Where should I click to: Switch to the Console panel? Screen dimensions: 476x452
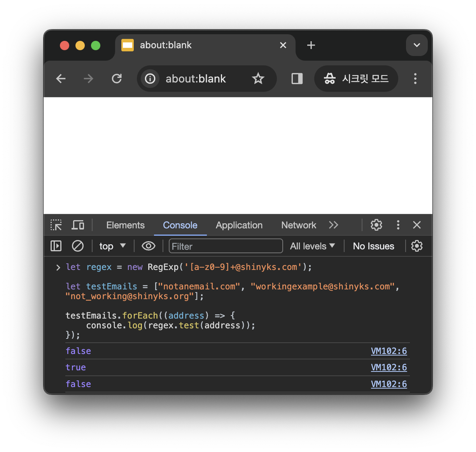point(180,225)
